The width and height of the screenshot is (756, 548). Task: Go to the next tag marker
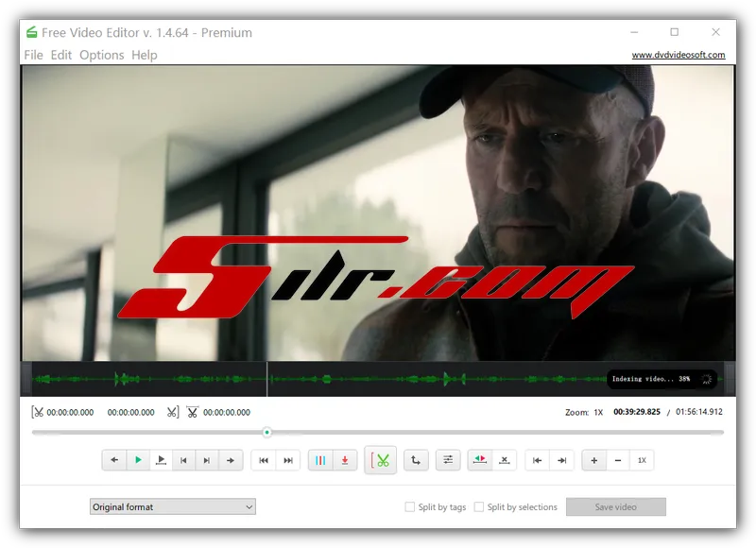[288, 460]
